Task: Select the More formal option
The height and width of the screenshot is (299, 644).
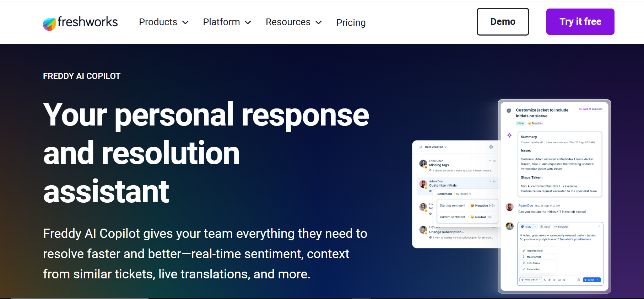Action: tap(538, 257)
